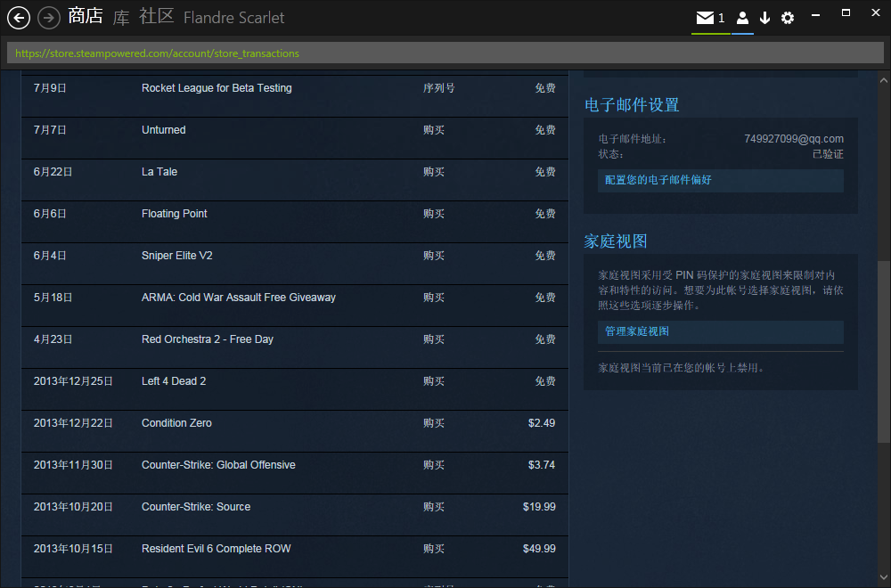Click the store_transactions URL address bar
This screenshot has width=891, height=588.
click(445, 53)
